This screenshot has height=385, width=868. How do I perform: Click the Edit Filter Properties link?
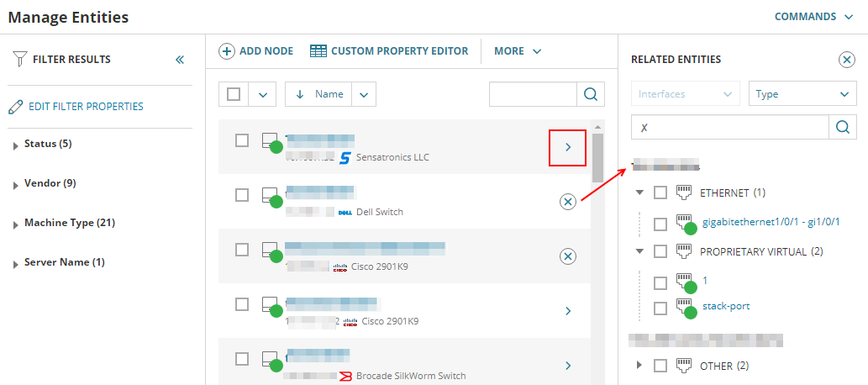click(86, 107)
